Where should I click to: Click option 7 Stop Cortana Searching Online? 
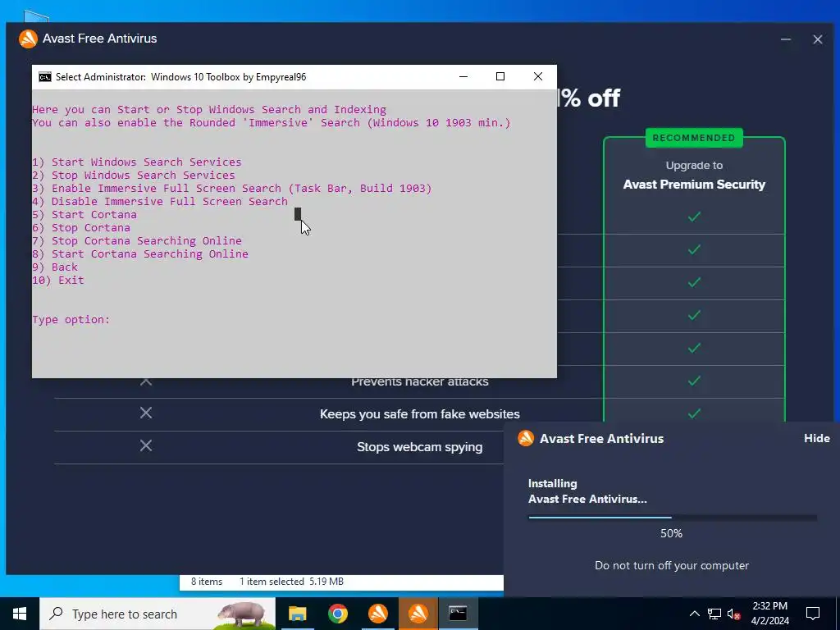137,240
